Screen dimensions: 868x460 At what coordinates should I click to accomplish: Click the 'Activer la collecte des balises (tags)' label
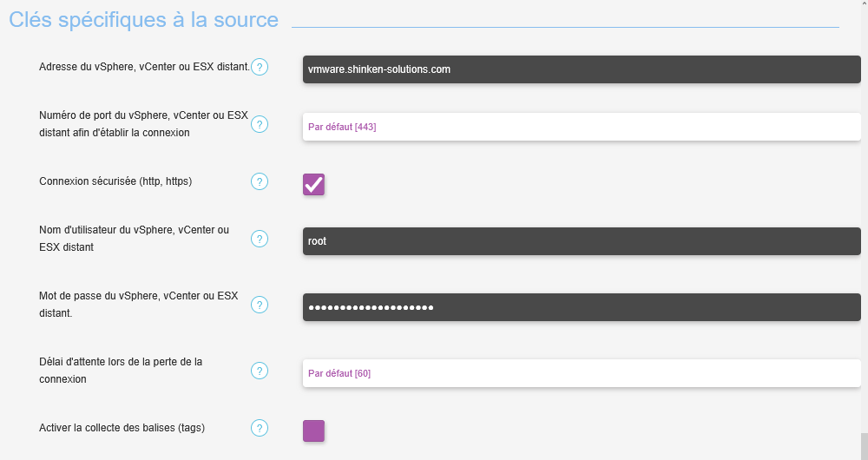coord(122,427)
